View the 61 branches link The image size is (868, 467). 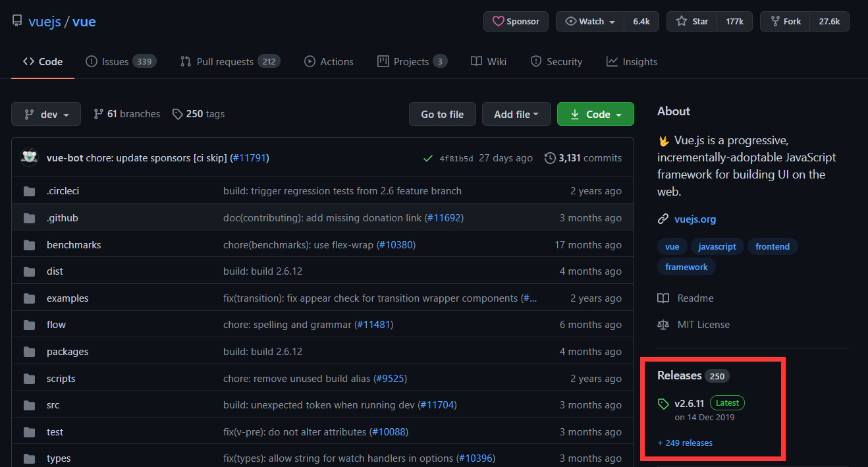coord(127,114)
